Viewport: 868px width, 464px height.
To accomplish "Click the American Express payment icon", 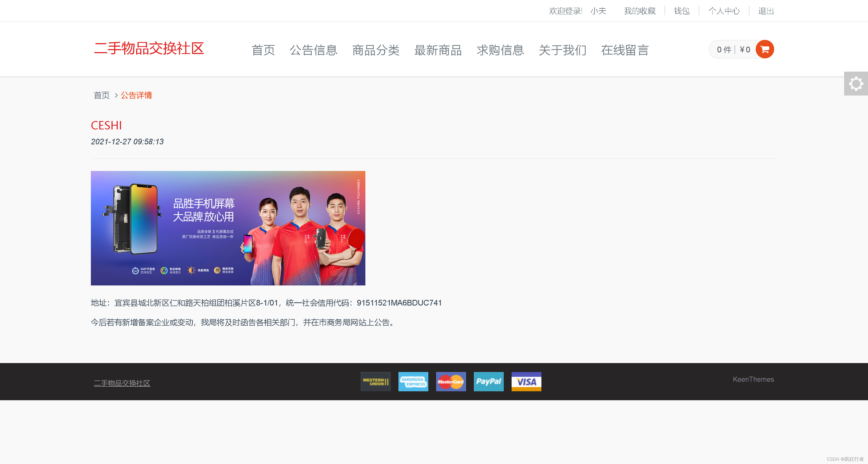I will point(413,382).
